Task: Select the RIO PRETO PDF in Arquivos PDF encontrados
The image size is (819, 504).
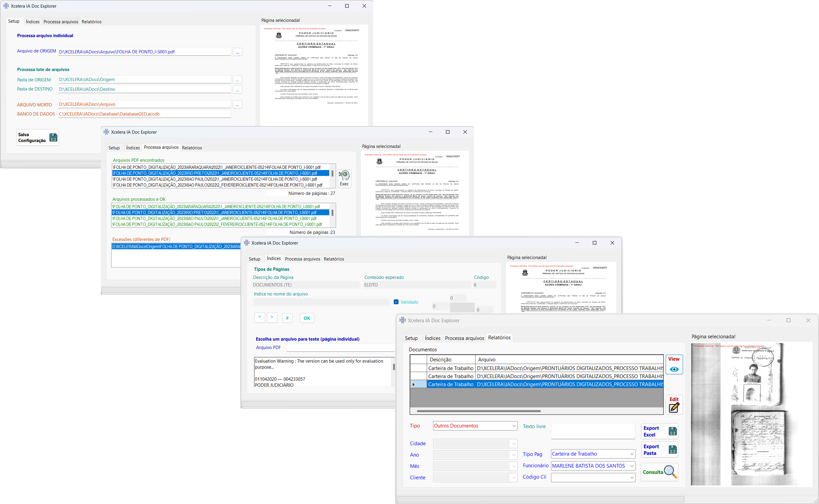Action: pyautogui.click(x=220, y=173)
